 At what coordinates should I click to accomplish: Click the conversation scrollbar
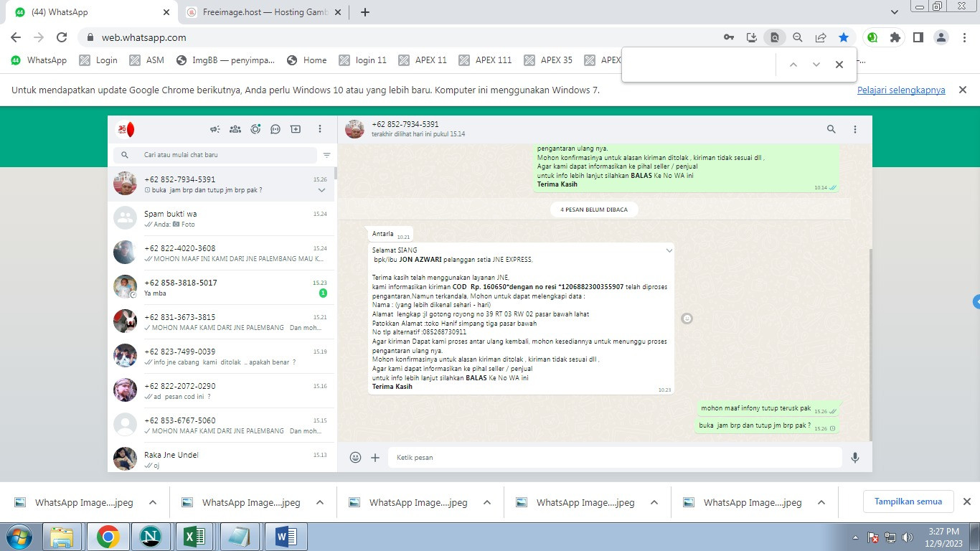[870, 344]
